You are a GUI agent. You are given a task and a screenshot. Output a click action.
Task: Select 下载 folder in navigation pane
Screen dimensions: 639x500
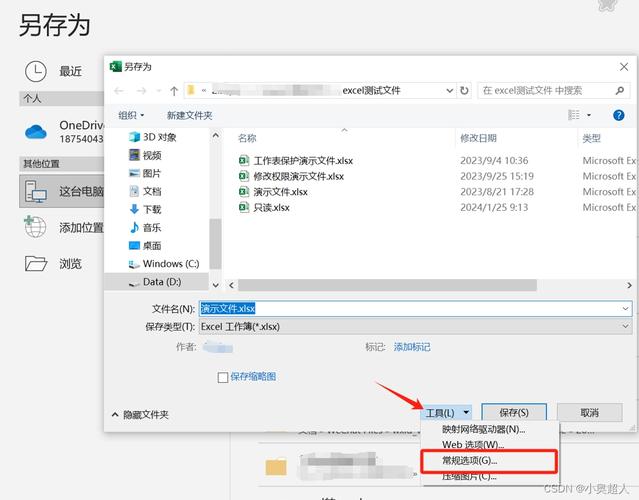click(145, 209)
